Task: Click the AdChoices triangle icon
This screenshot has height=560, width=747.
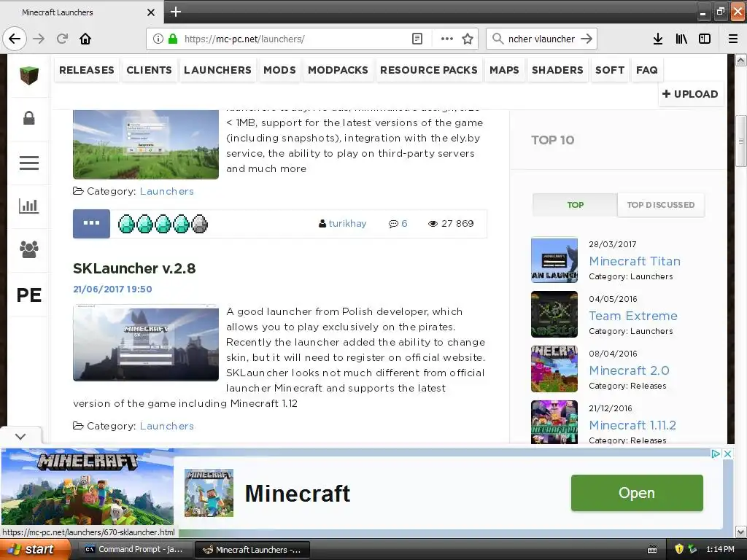Action: 716,454
